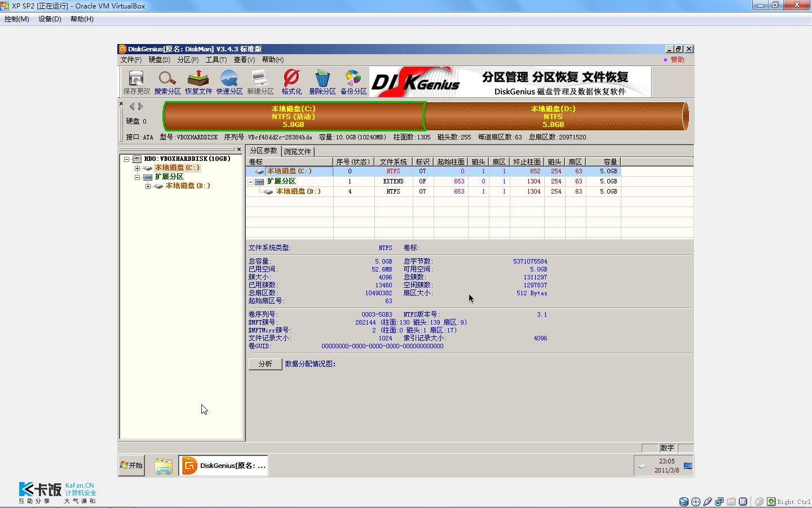Open the 硬盘(D) menu

160,59
